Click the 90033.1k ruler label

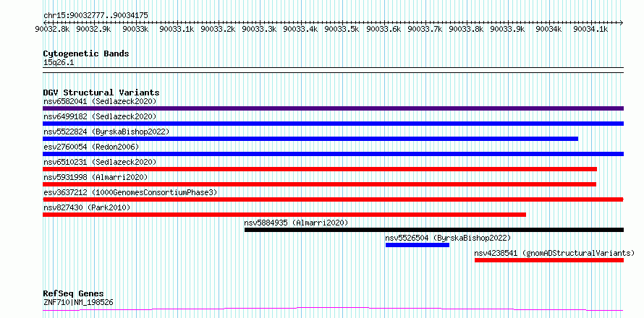177,29
